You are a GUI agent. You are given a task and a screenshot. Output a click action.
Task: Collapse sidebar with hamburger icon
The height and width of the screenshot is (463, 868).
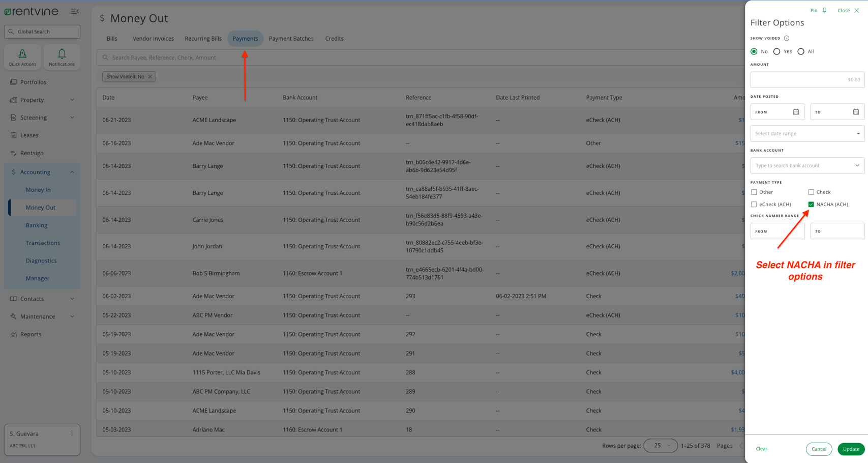[x=75, y=11]
